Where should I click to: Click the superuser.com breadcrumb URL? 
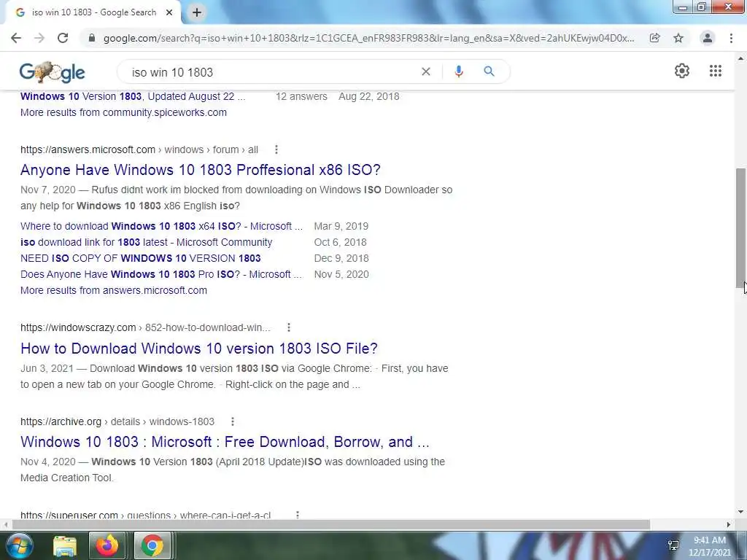(145, 515)
